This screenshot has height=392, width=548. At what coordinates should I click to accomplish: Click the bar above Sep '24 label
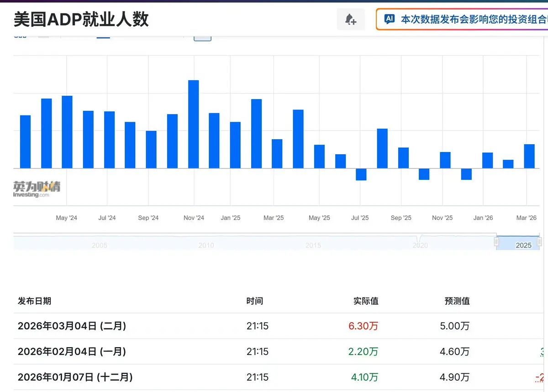(151, 150)
